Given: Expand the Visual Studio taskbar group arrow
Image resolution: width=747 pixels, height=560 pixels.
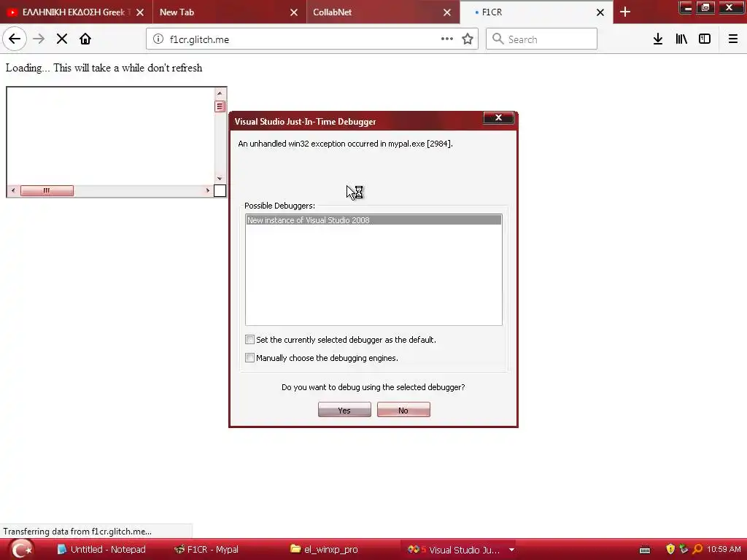Looking at the screenshot, I should [x=511, y=550].
